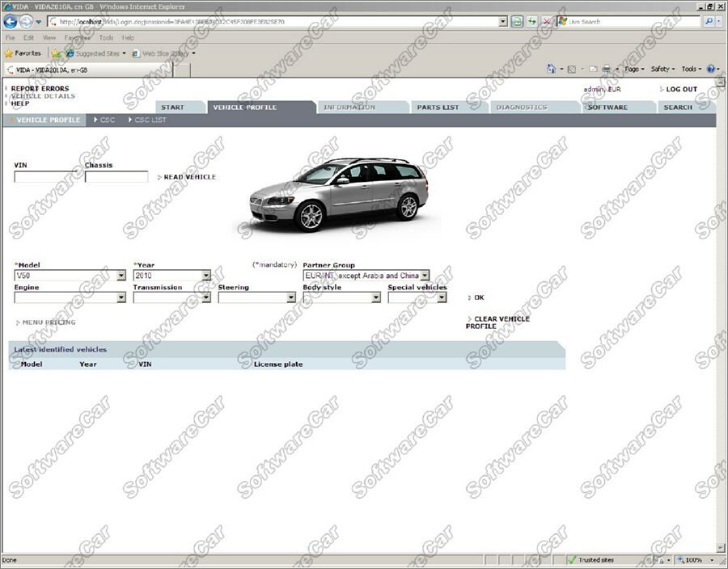
Task: Open the Transmission dropdown list
Action: coord(206,297)
